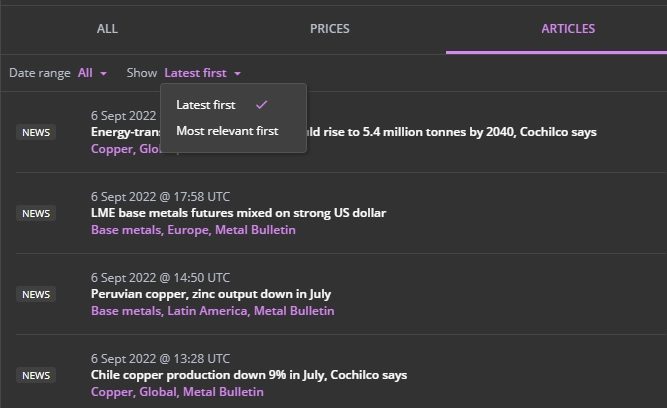The image size is (667, 408).
Task: Switch to the PRICES tab
Action: tap(329, 29)
